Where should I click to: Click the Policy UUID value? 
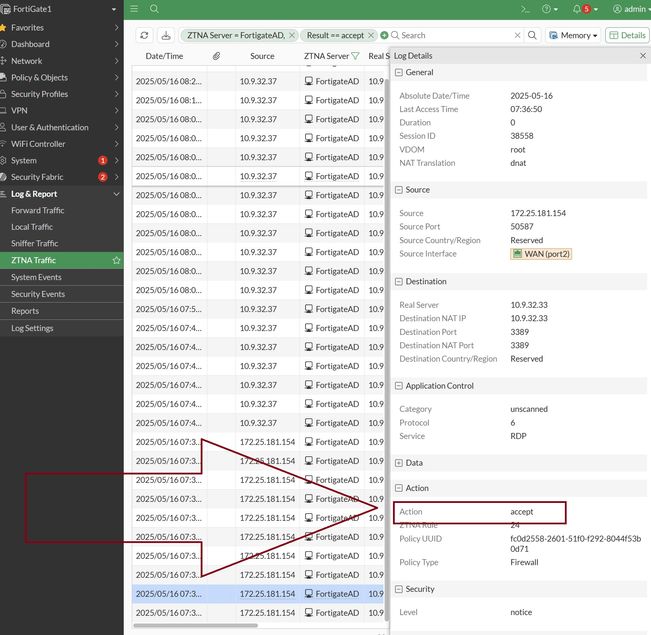point(575,544)
